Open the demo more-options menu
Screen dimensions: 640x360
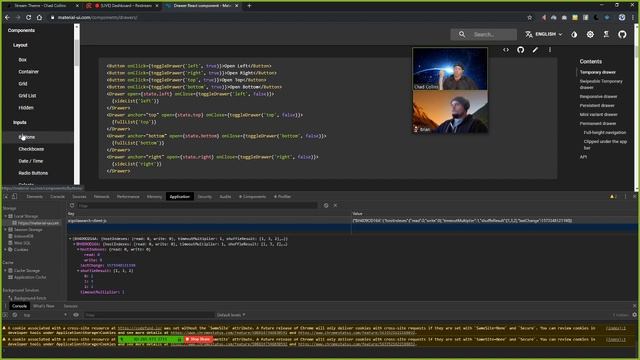pos(550,50)
